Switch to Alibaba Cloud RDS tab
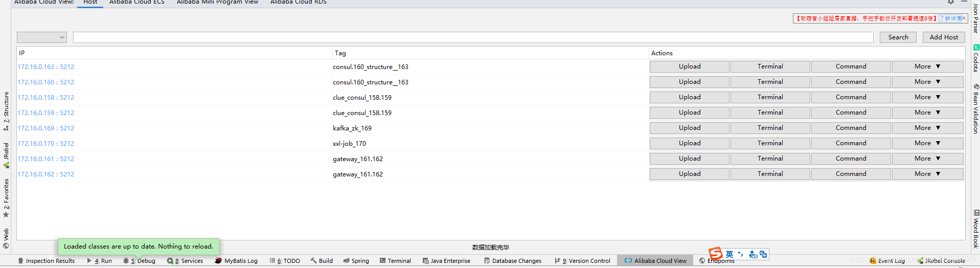The image size is (980, 268). [x=298, y=2]
